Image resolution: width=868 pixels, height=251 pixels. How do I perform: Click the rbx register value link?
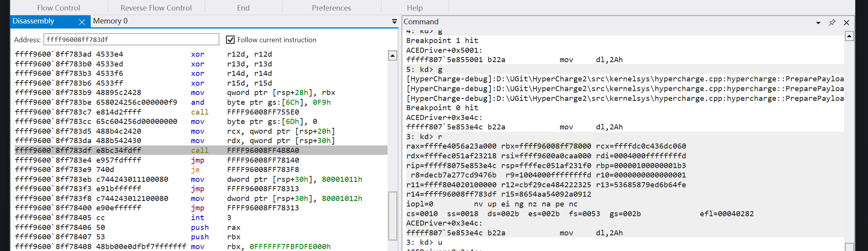tap(557, 146)
